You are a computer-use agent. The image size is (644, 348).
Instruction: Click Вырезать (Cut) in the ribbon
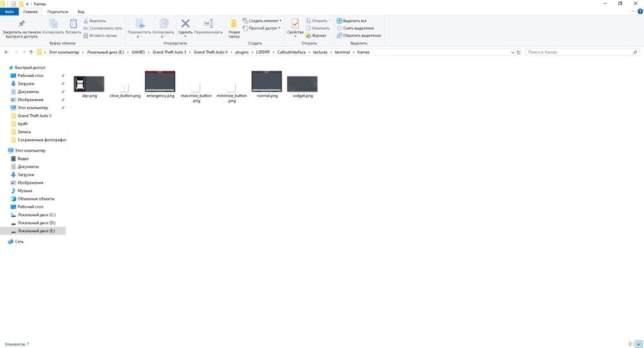pos(95,21)
